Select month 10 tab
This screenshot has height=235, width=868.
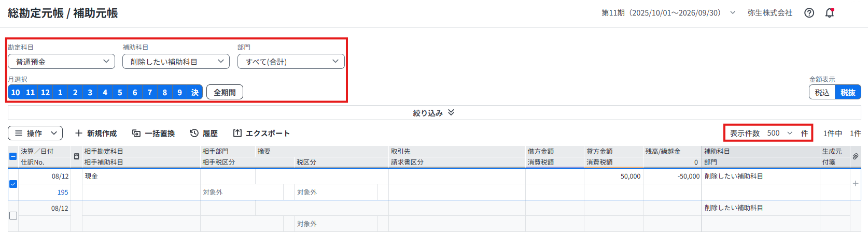point(16,92)
